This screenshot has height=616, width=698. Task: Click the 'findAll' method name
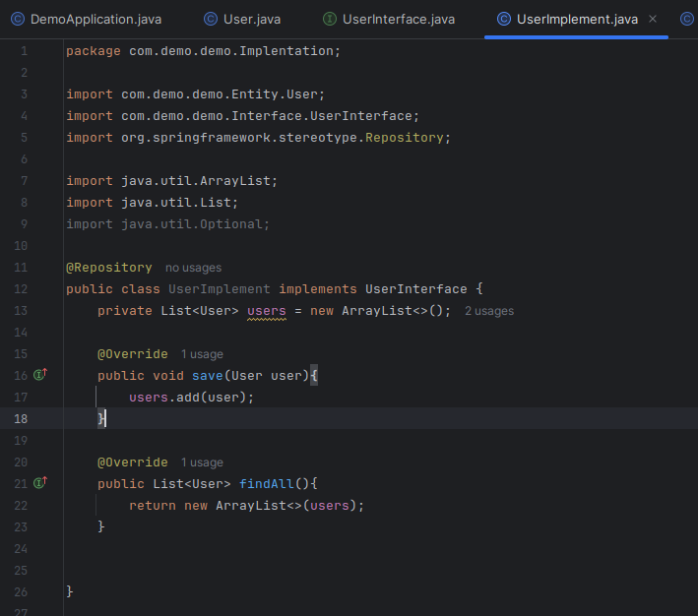[x=267, y=484]
